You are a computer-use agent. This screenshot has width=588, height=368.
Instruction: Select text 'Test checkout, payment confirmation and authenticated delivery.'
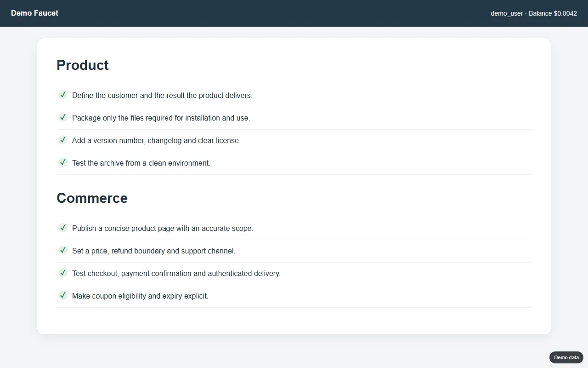[x=176, y=274]
